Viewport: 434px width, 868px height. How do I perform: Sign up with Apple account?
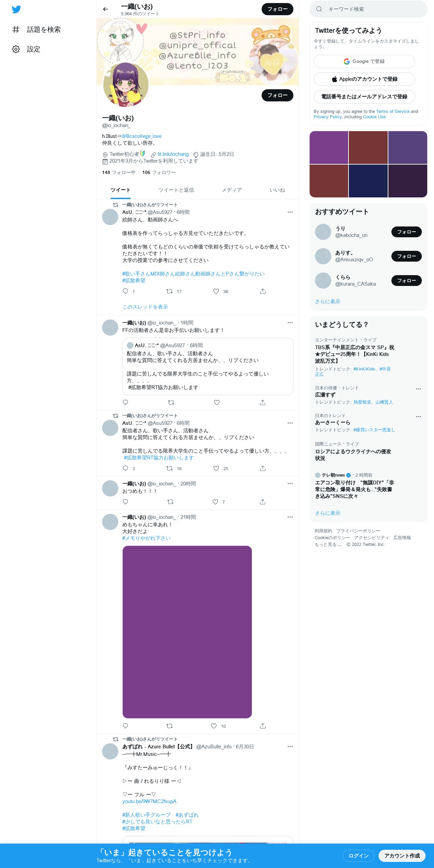364,79
